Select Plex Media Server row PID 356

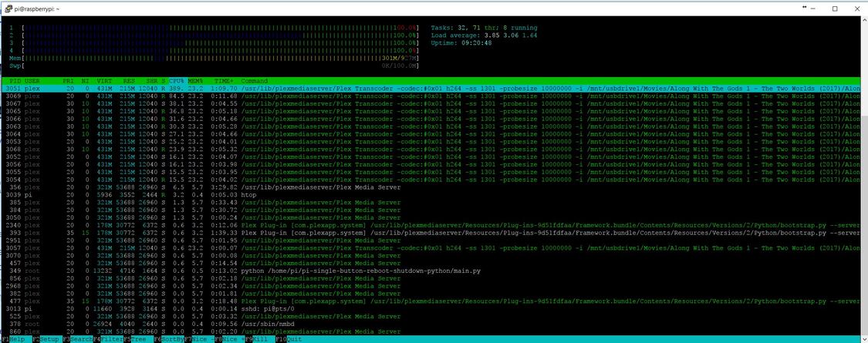point(432,187)
